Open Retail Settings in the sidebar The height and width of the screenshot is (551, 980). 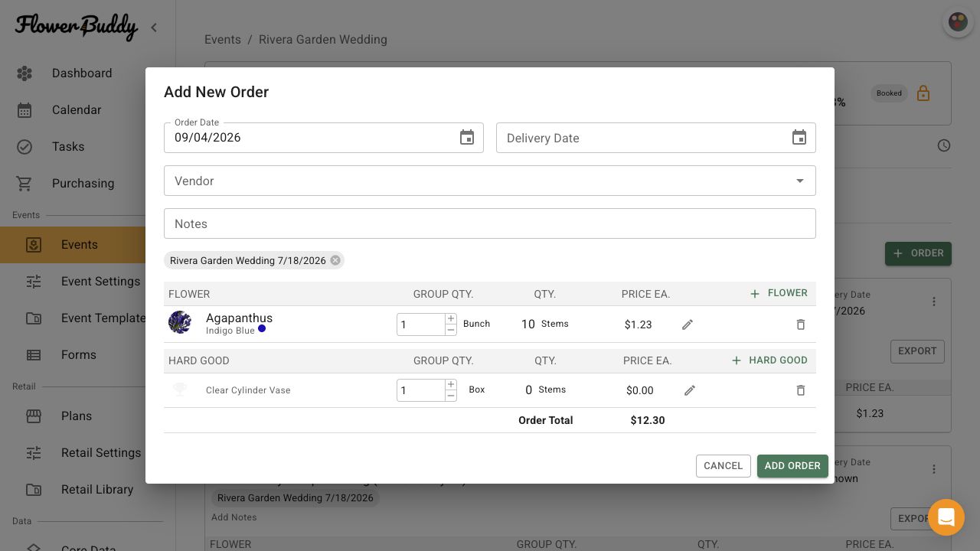[x=101, y=453]
